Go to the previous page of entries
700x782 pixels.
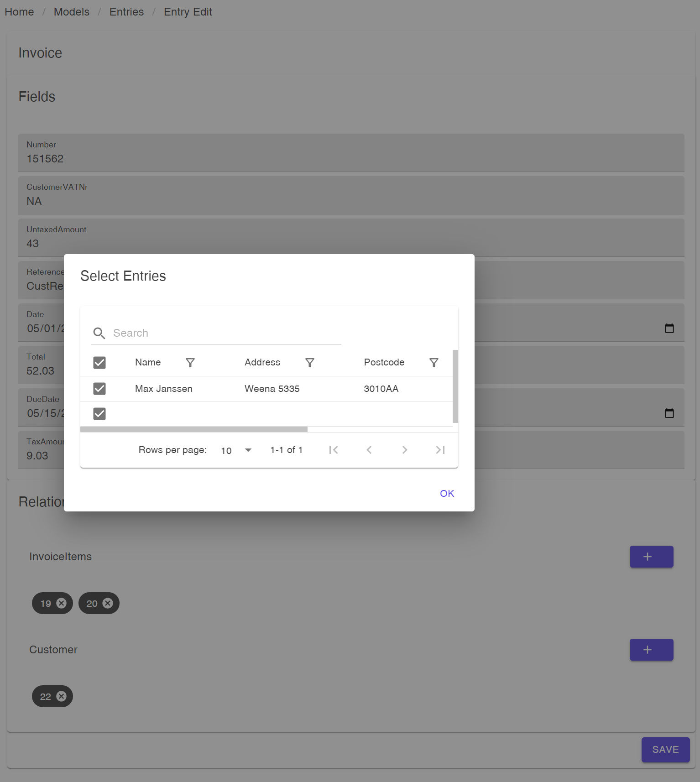[x=369, y=450]
